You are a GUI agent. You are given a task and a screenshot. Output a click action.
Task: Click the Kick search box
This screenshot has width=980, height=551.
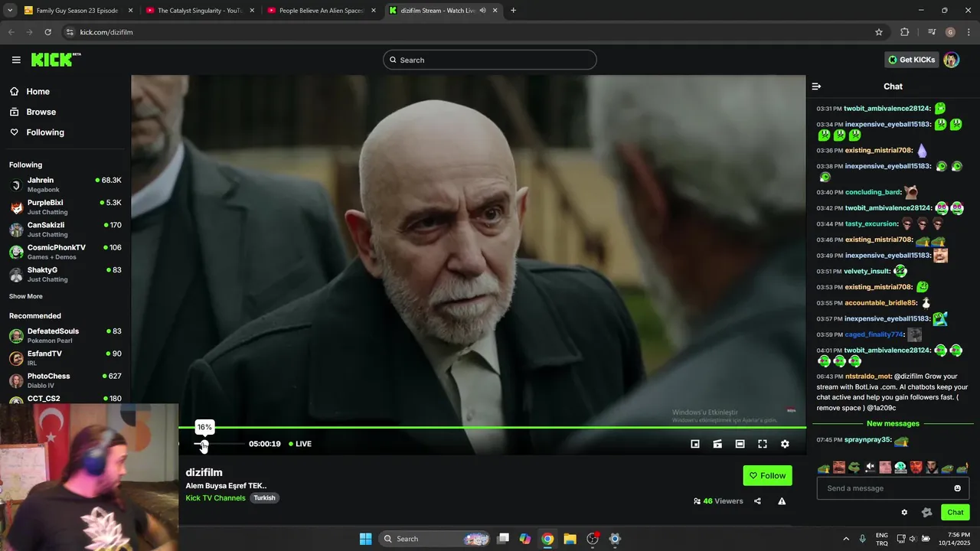490,60
